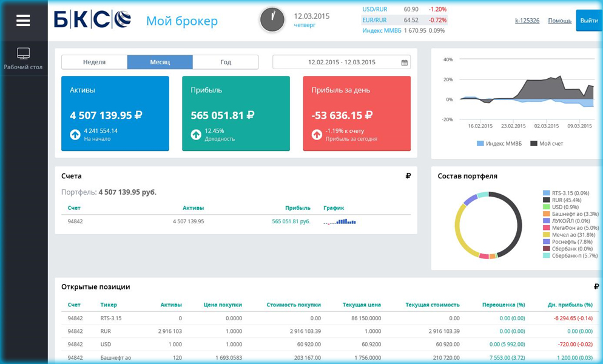This screenshot has width=603, height=364.
Task: Open the Помощь help link
Action: tap(559, 21)
